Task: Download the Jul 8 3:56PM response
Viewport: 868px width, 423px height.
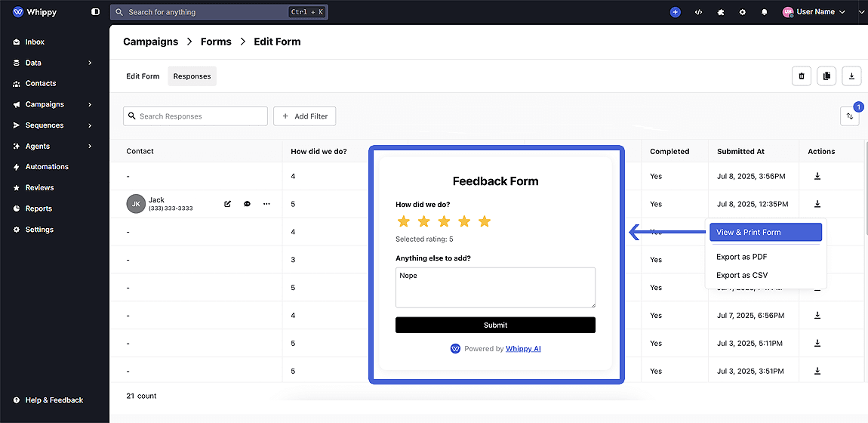Action: point(817,176)
